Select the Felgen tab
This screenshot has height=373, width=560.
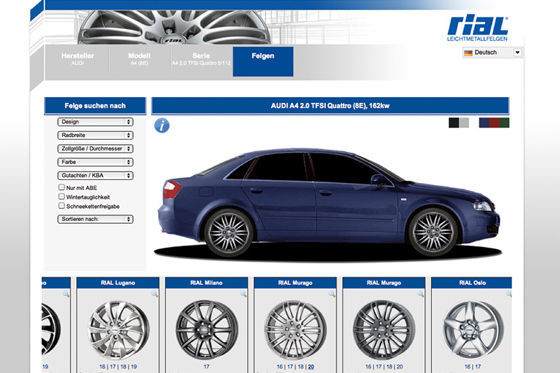[x=263, y=61]
